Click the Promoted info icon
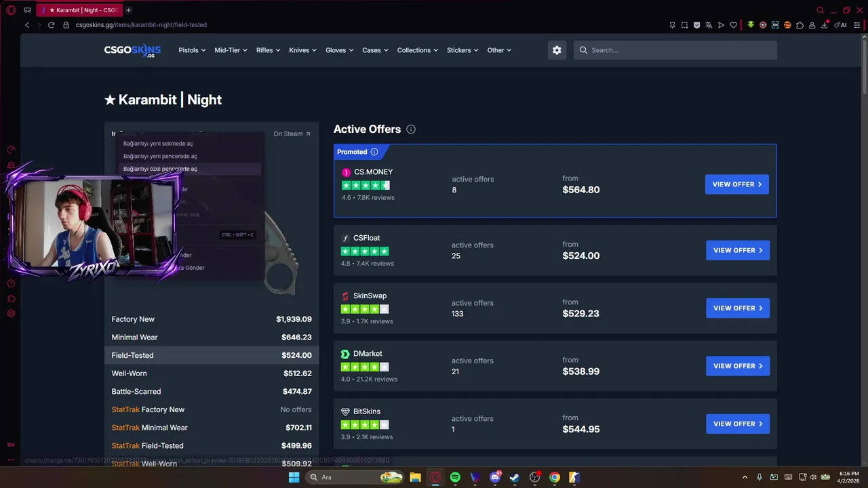Screen dimensions: 868x488 (374, 152)
